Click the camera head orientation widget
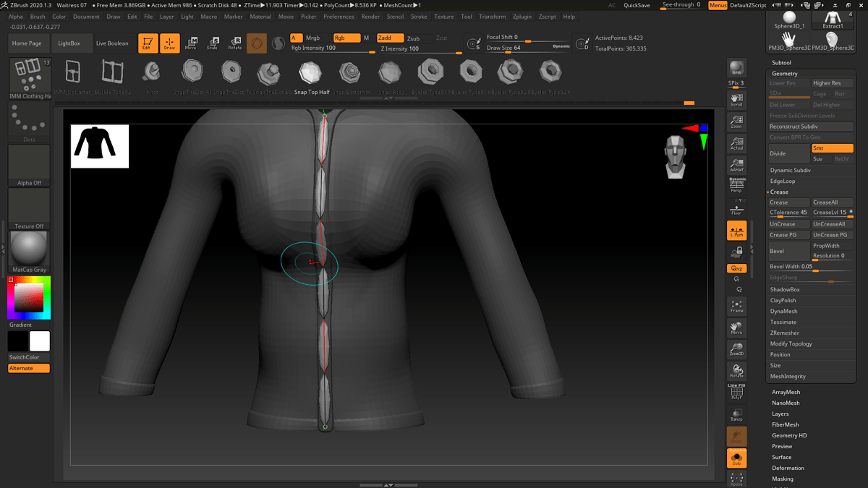868x488 pixels. click(676, 156)
